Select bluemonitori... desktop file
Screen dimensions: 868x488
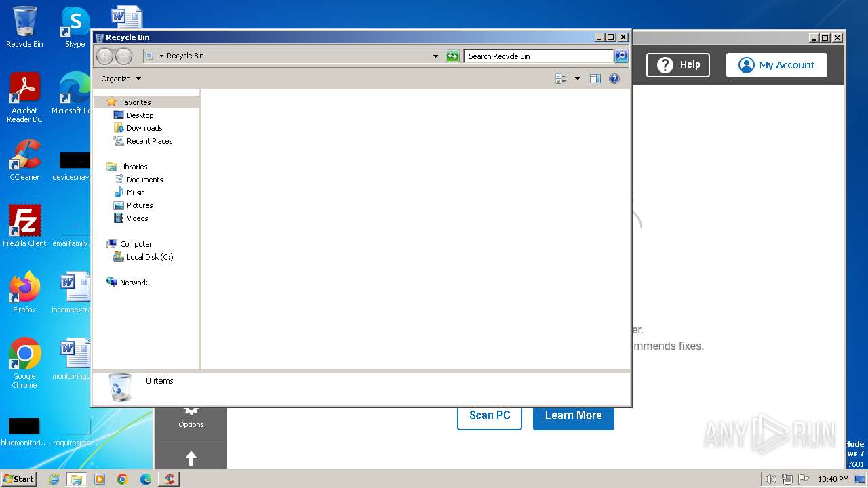pyautogui.click(x=24, y=431)
